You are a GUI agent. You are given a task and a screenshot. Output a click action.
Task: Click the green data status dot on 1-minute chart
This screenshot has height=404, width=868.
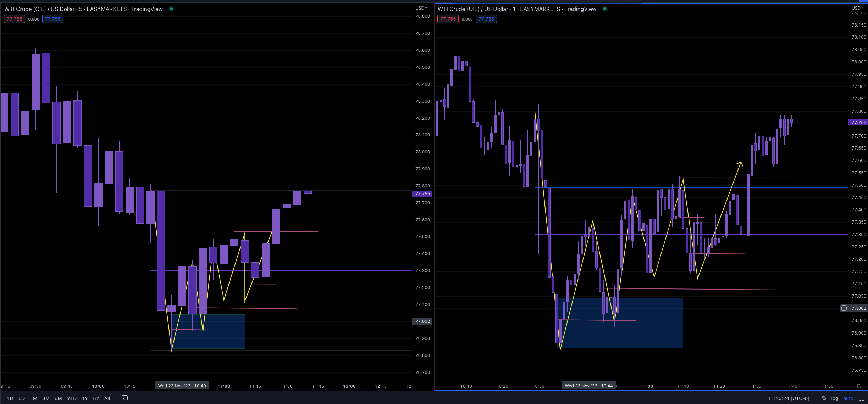(605, 9)
